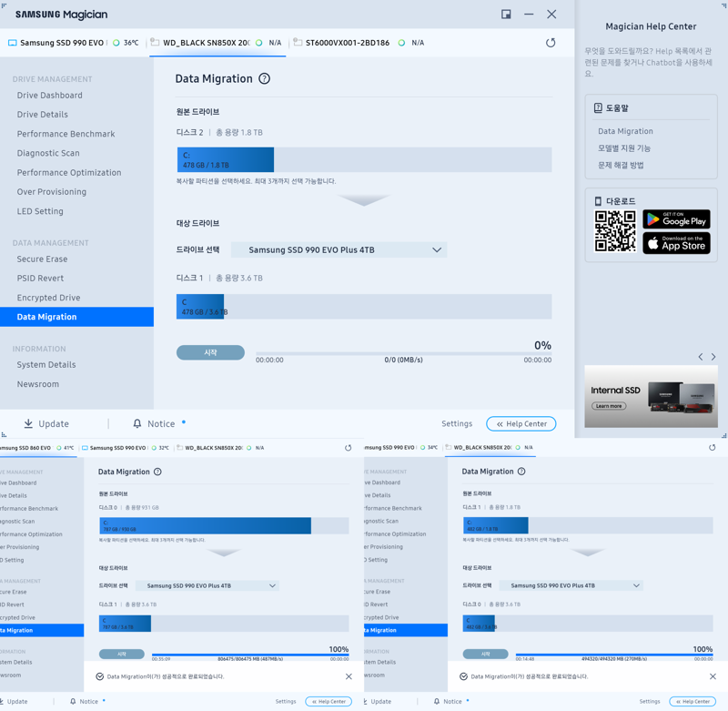The width and height of the screenshot is (728, 711).
Task: Open PSID Revert in the main sidebar
Action: [x=40, y=279]
